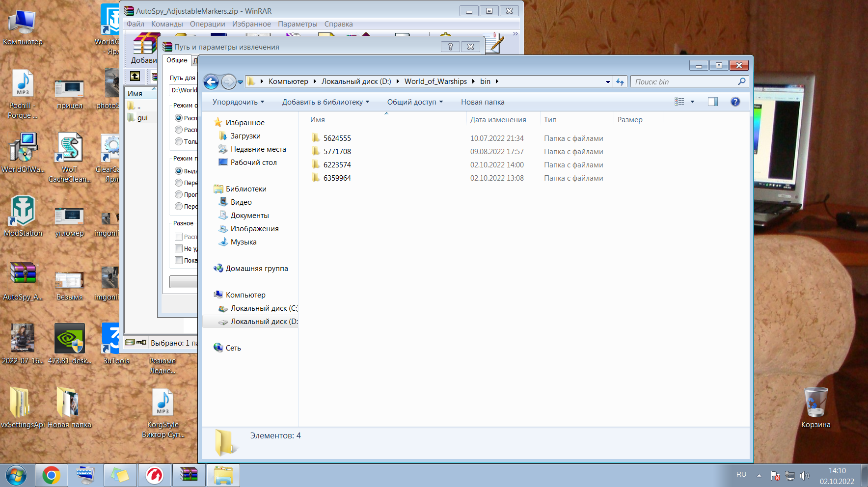868x487 pixels.
Task: Click the WinRAR up-one-level folder icon
Action: 135,76
